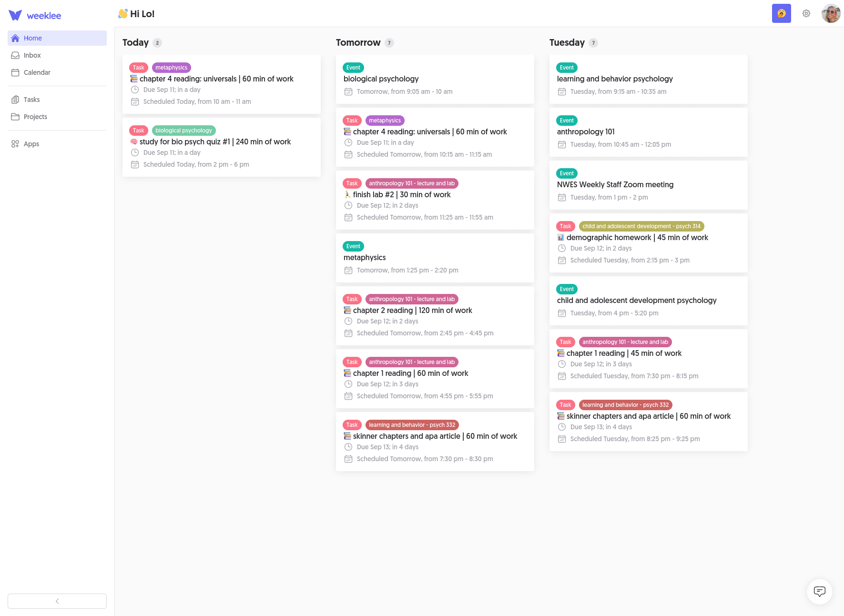Open the user profile avatar

click(x=831, y=13)
